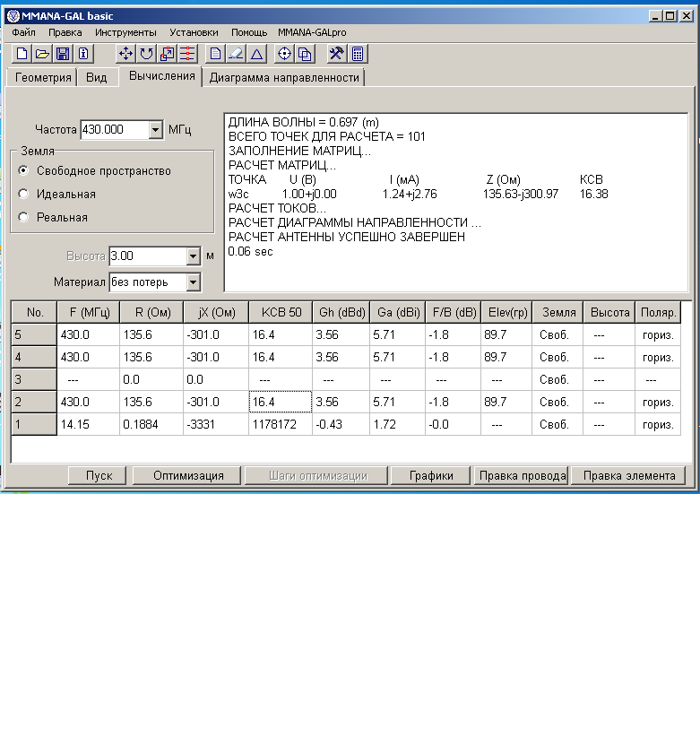The height and width of the screenshot is (737, 700).
Task: Switch to the Геометрия tab
Action: click(x=43, y=78)
